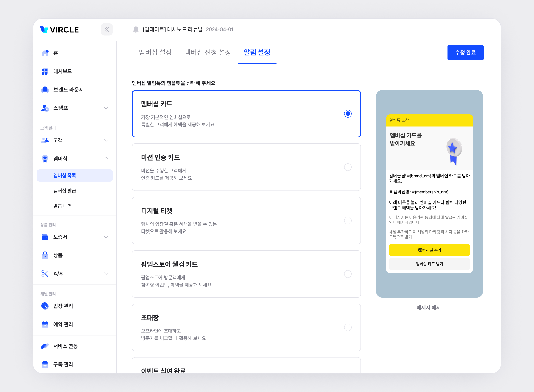Click the sidebar collapse double-chevron icon
The width and height of the screenshot is (534, 392).
[107, 30]
